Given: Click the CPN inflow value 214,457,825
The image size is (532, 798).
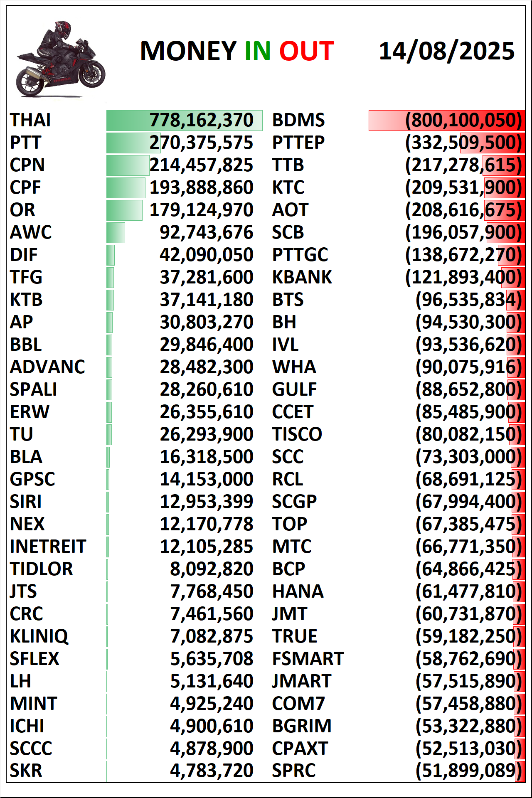Looking at the screenshot, I should click(x=201, y=165).
